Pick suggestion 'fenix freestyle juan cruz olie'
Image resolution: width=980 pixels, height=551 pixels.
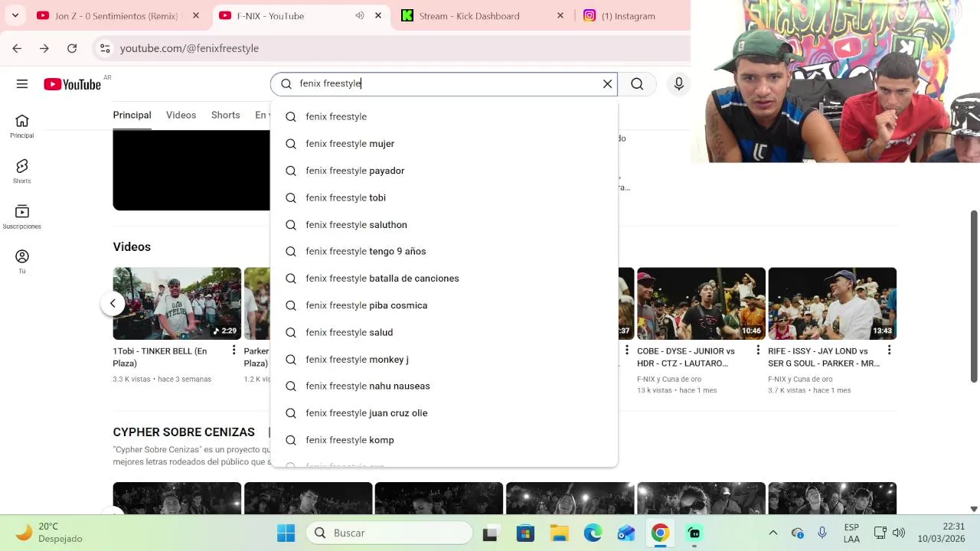tap(443, 412)
